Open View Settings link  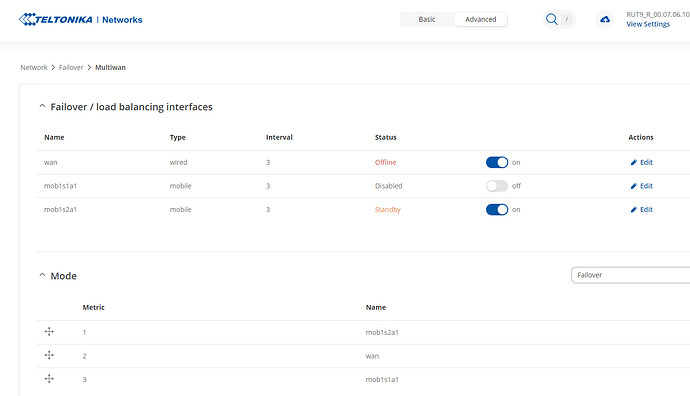pyautogui.click(x=648, y=24)
